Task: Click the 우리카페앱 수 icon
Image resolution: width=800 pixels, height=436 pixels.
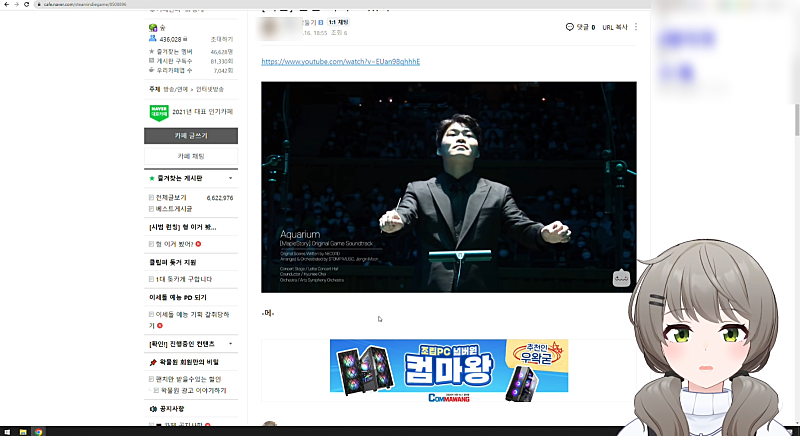Action: [x=152, y=70]
